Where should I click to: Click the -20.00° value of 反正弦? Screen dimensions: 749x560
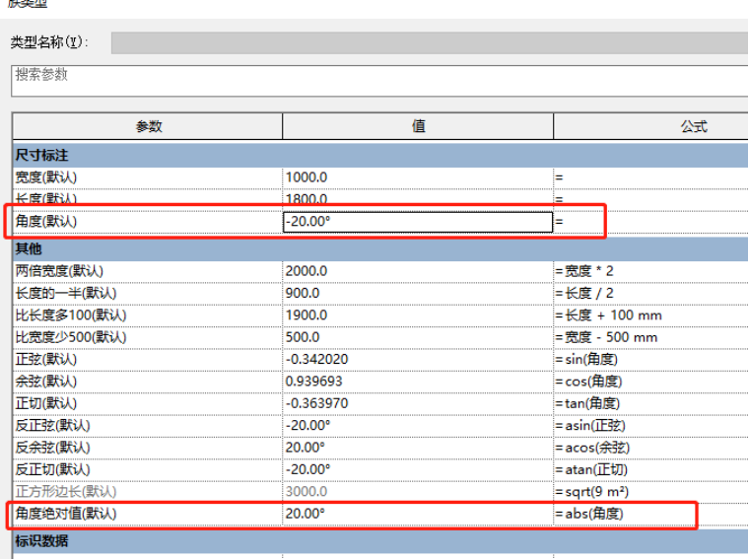point(418,426)
